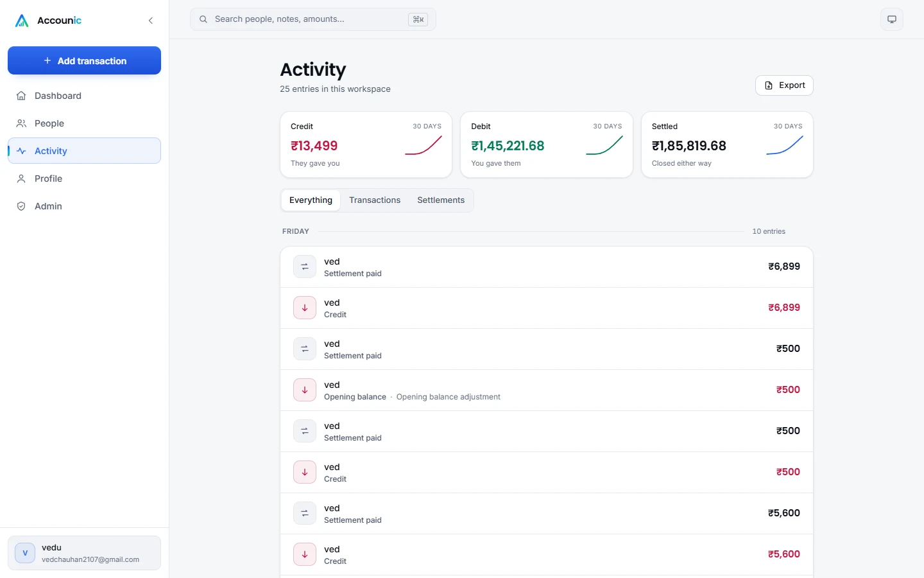The height and width of the screenshot is (578, 924).
Task: Click the Admin shield icon
Action: (x=21, y=206)
